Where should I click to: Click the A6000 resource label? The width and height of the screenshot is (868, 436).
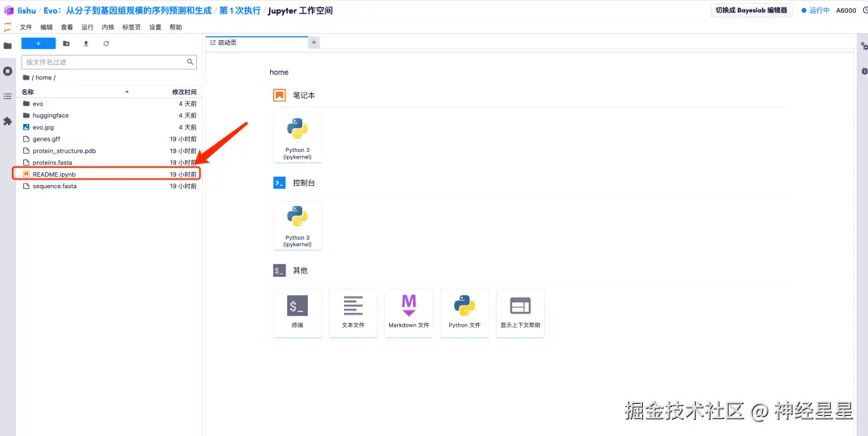(x=845, y=10)
